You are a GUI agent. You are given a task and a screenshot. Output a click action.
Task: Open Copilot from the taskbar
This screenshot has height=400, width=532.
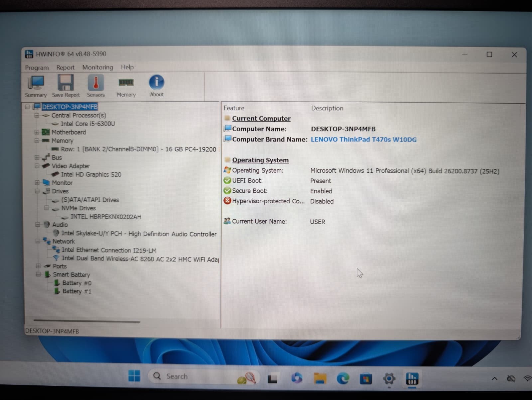pos(297,378)
